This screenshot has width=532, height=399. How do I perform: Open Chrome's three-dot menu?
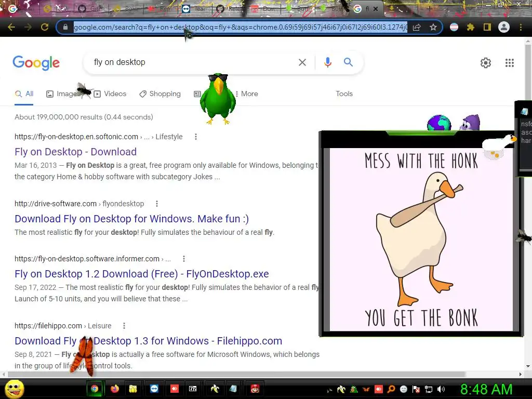pyautogui.click(x=521, y=27)
